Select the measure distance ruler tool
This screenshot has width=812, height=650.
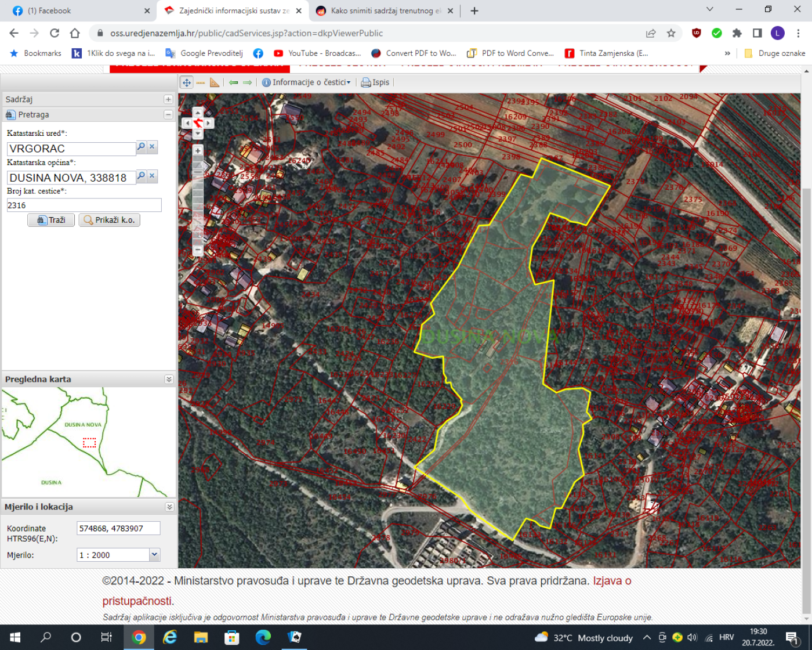point(201,82)
